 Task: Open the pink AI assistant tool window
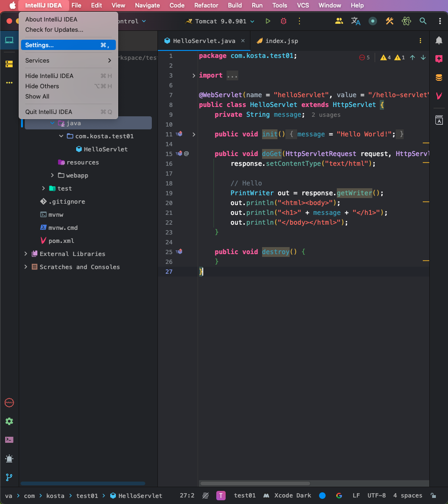(439, 59)
